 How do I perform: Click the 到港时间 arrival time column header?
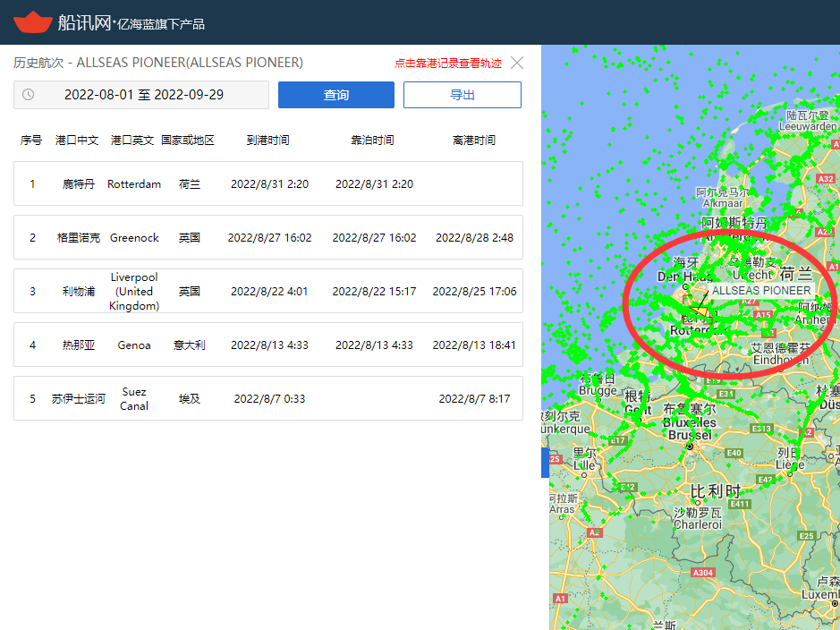(267, 140)
